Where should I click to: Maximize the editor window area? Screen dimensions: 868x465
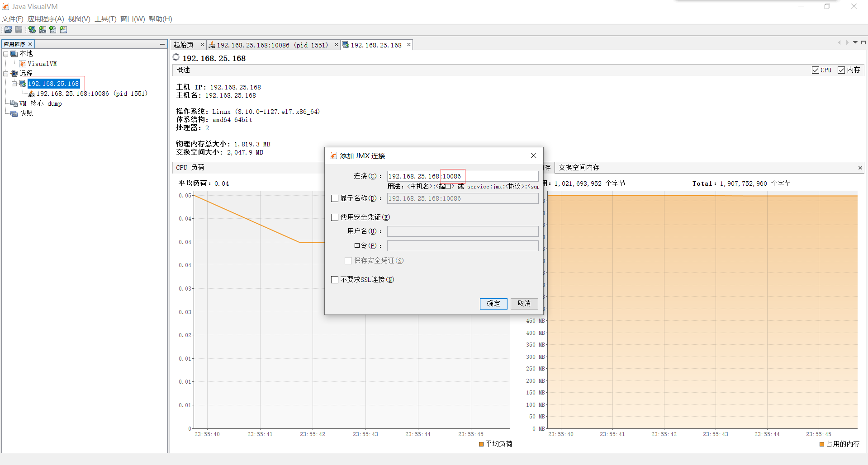click(863, 42)
